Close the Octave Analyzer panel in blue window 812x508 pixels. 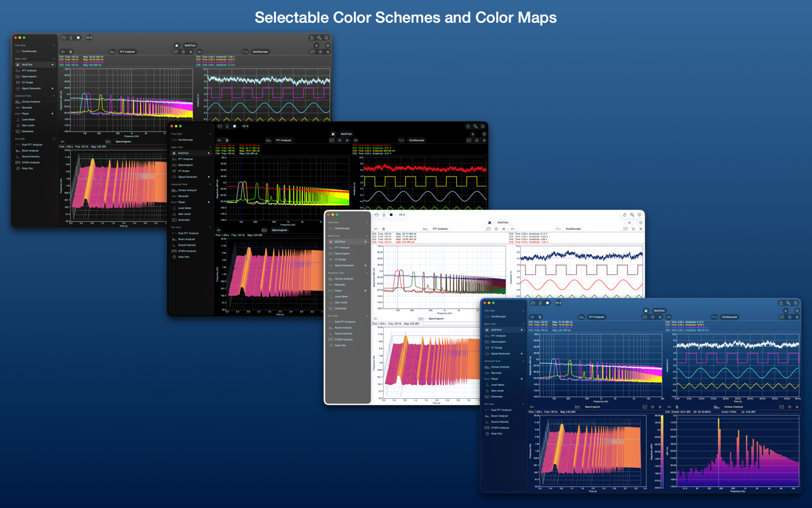pyautogui.click(x=797, y=407)
